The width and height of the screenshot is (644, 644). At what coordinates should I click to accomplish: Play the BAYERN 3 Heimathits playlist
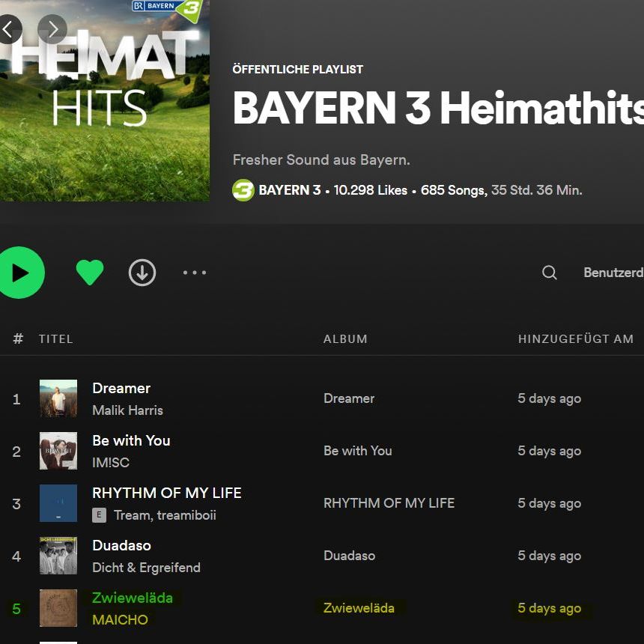pyautogui.click(x=19, y=273)
